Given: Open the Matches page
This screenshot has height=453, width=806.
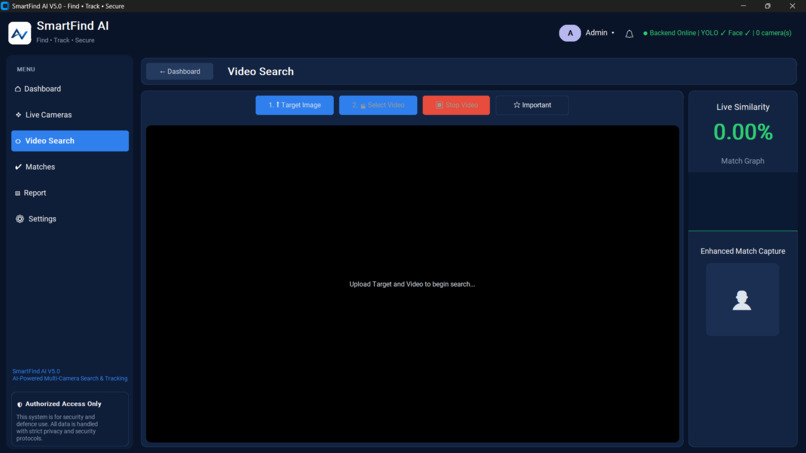Looking at the screenshot, I should [x=70, y=167].
